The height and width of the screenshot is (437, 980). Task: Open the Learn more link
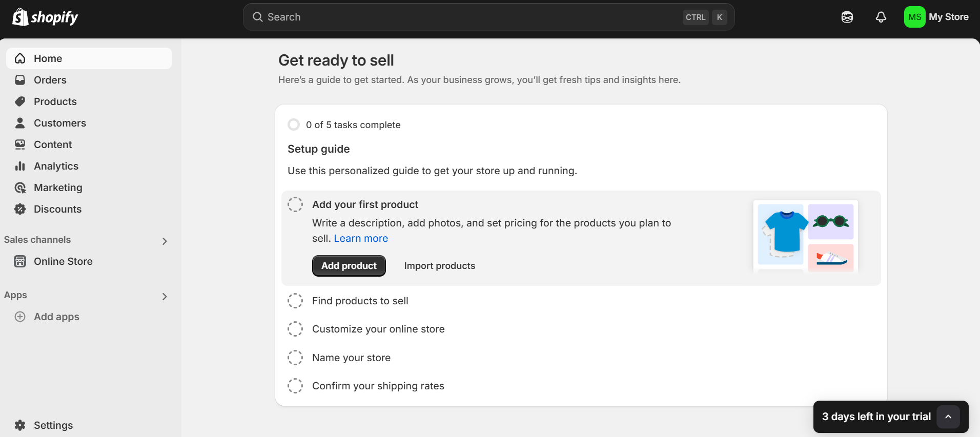pyautogui.click(x=360, y=238)
